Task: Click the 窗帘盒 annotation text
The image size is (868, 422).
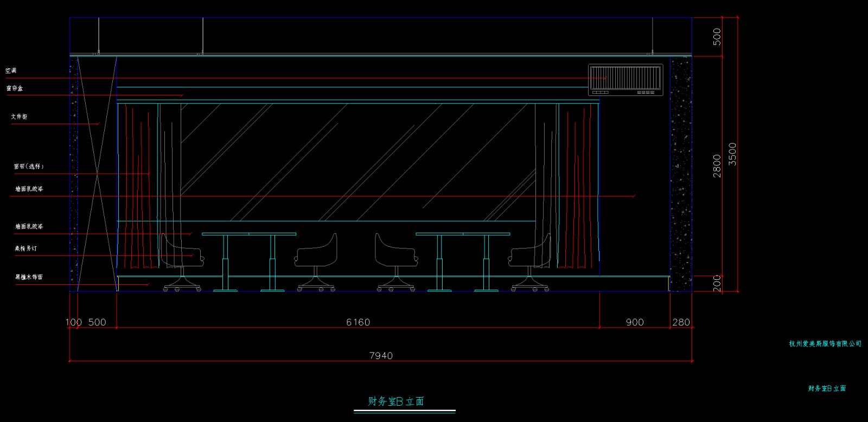Action: click(x=15, y=88)
